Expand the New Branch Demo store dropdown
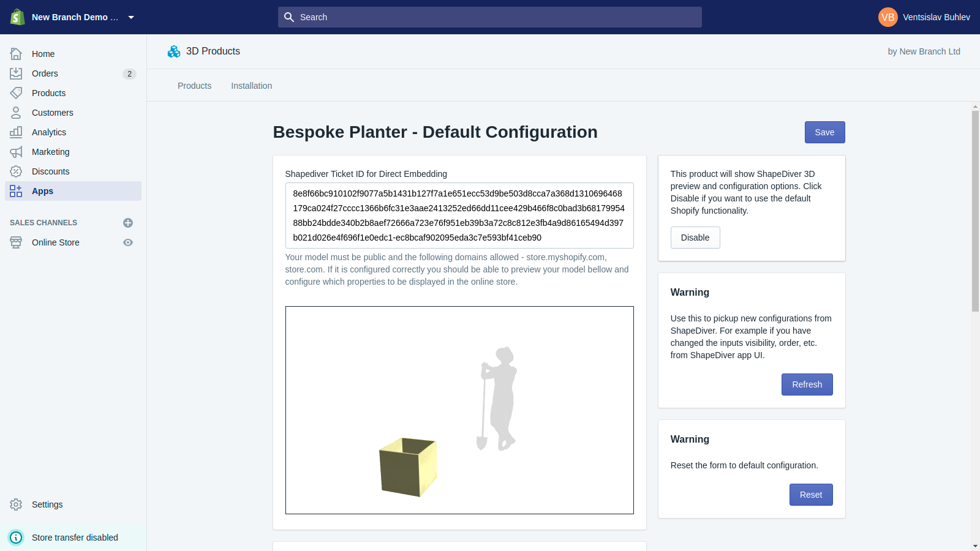Image resolution: width=980 pixels, height=551 pixels. click(131, 17)
